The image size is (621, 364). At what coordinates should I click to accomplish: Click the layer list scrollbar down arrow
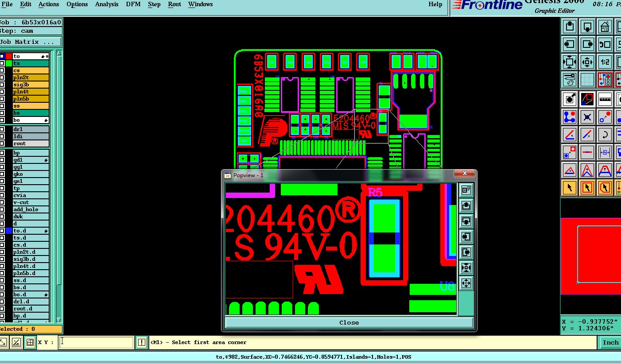59,320
